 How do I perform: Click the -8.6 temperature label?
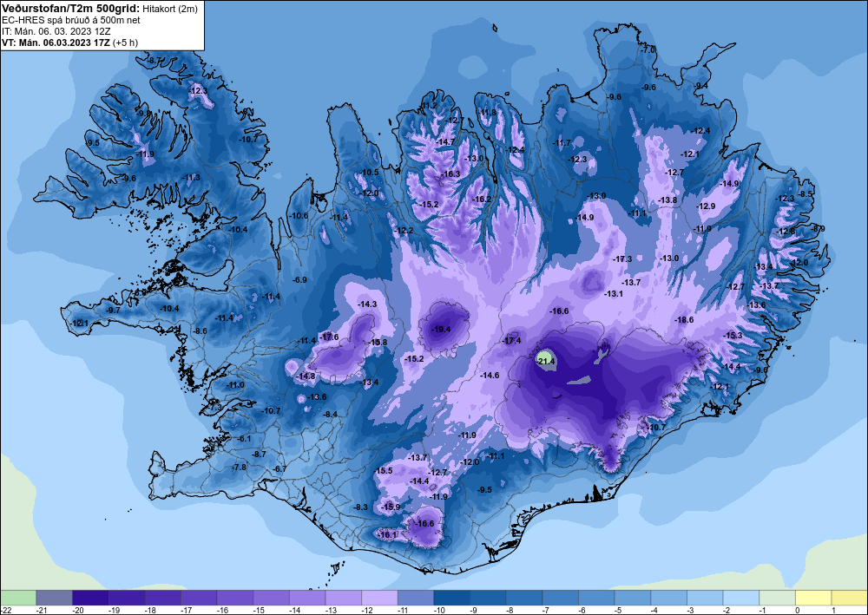pyautogui.click(x=200, y=331)
